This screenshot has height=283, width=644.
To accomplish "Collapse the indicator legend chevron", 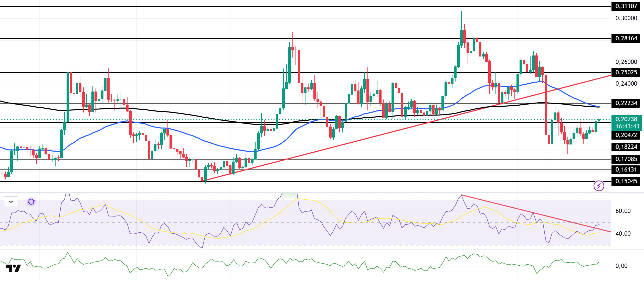I will [x=11, y=202].
